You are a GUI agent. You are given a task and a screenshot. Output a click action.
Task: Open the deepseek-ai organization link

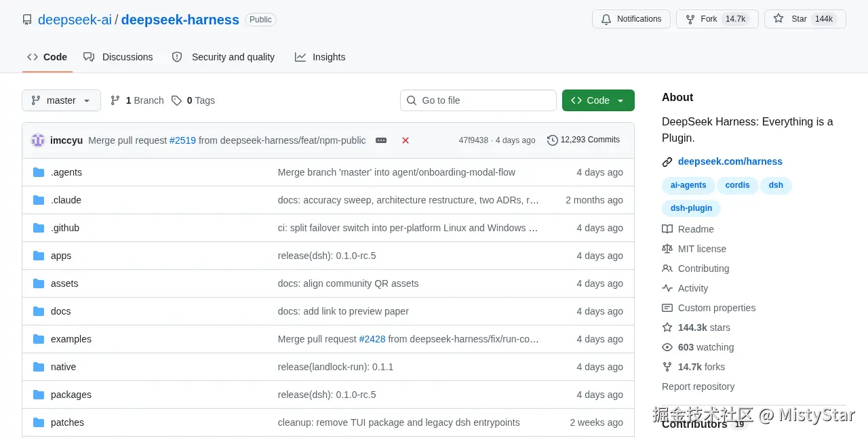tap(75, 20)
